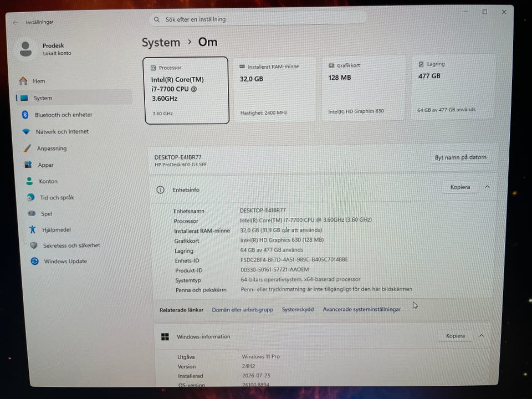Select Konton in the sidebar
Image resolution: width=532 pixels, height=399 pixels.
[78, 181]
